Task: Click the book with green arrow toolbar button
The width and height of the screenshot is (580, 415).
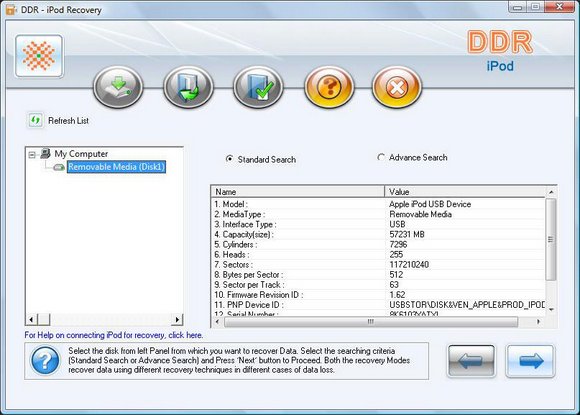Action: (x=188, y=87)
